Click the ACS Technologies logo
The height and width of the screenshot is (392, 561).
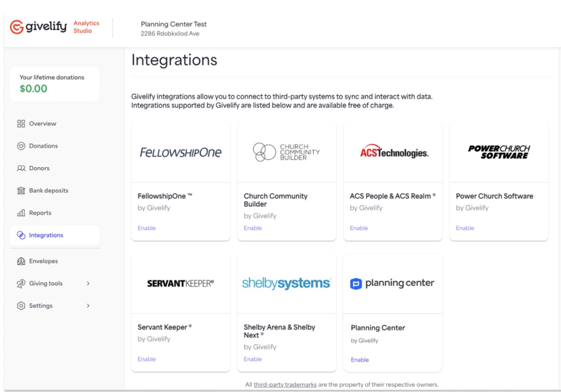(x=394, y=152)
